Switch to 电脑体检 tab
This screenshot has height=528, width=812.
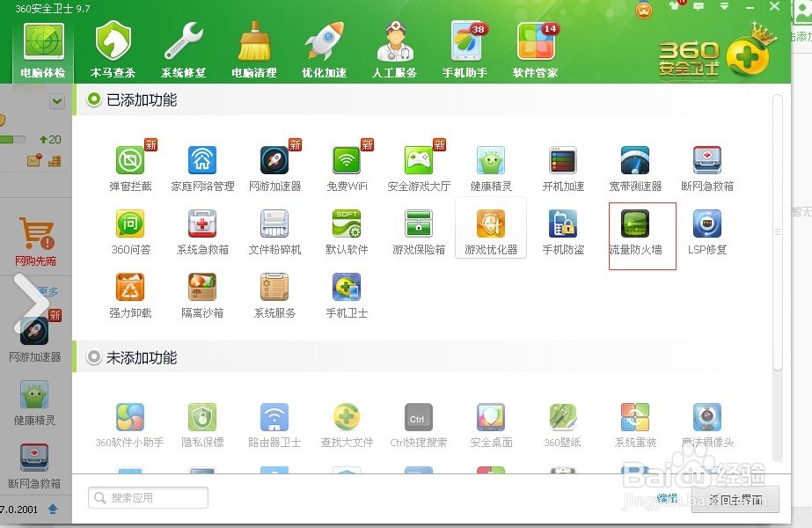click(43, 51)
